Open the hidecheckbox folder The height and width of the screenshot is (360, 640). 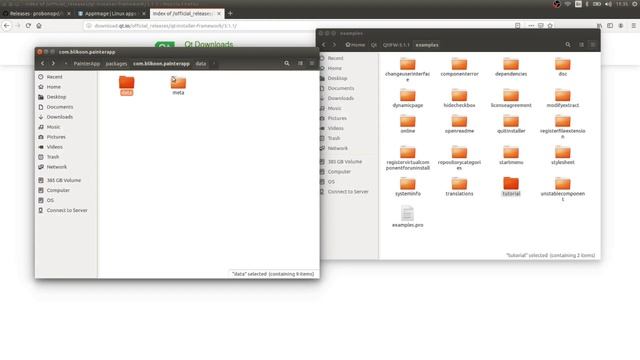click(x=459, y=98)
